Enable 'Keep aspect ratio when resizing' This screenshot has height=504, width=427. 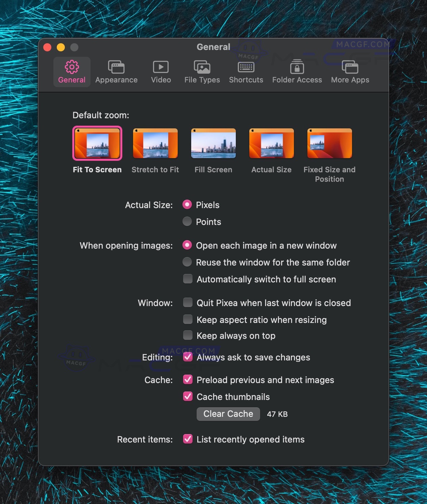point(187,319)
